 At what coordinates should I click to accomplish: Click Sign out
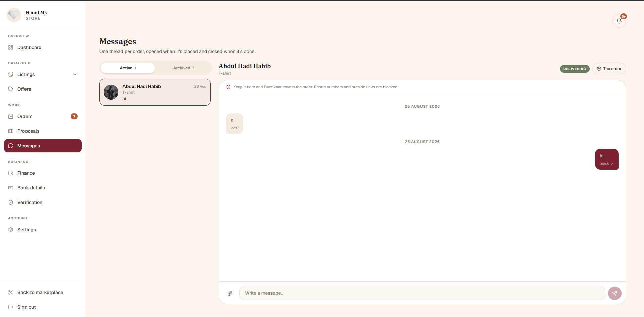(43, 307)
